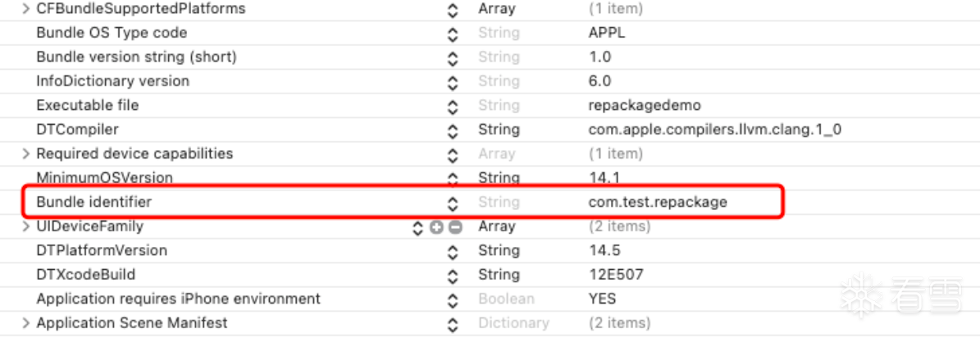Edit value com.test.repackage

pos(658,203)
